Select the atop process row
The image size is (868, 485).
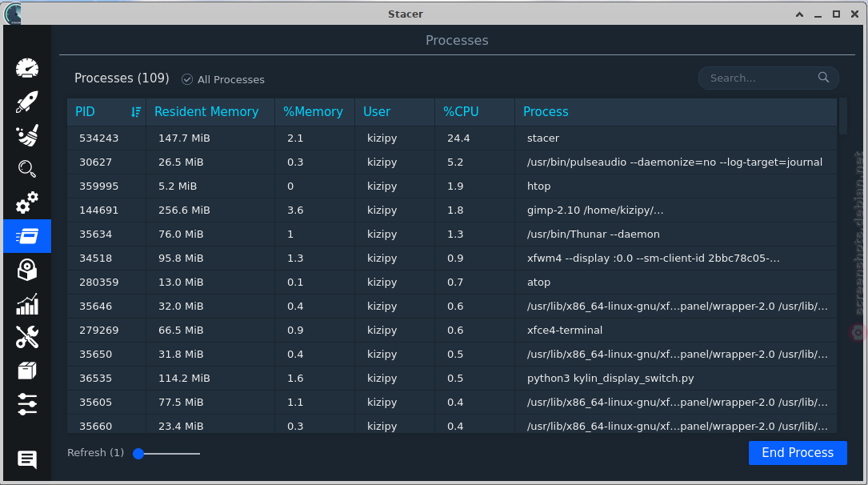(452, 283)
